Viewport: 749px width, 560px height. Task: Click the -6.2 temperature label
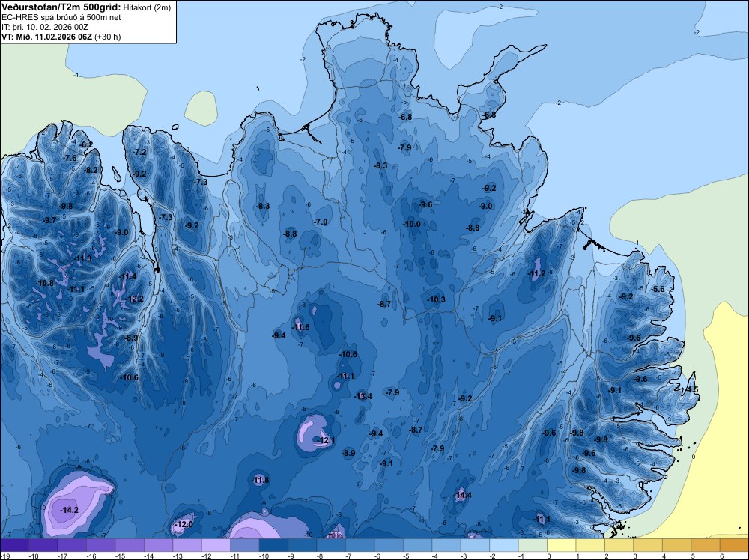(86, 144)
